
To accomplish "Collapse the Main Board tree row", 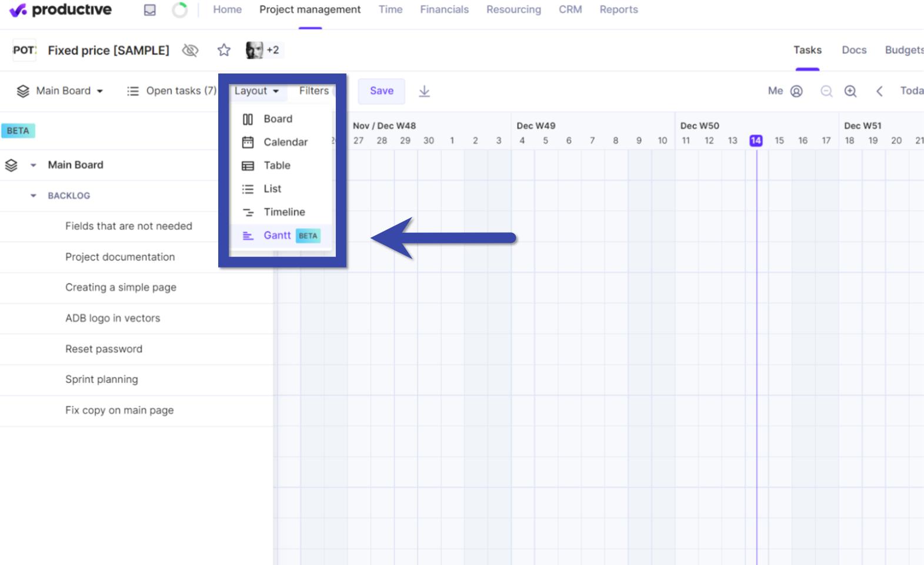I will pyautogui.click(x=34, y=165).
